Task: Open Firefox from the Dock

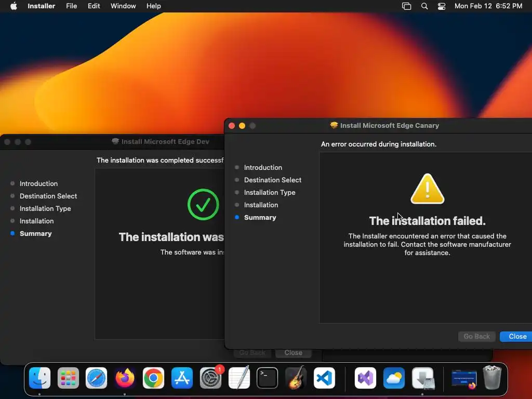Action: point(125,378)
